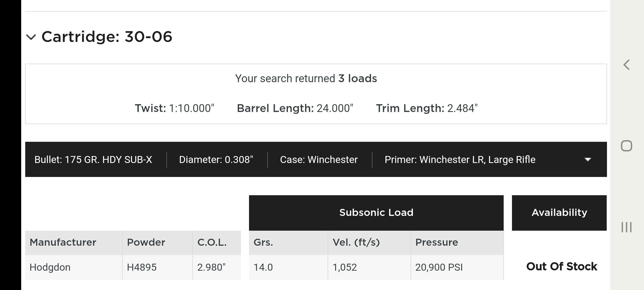Click the Subsonic Load column header
The image size is (644, 290).
376,213
